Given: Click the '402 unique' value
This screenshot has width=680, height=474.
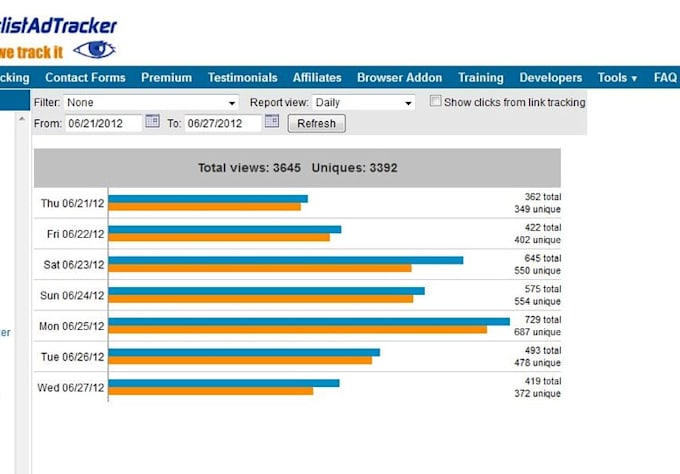Looking at the screenshot, I should pyautogui.click(x=537, y=240).
